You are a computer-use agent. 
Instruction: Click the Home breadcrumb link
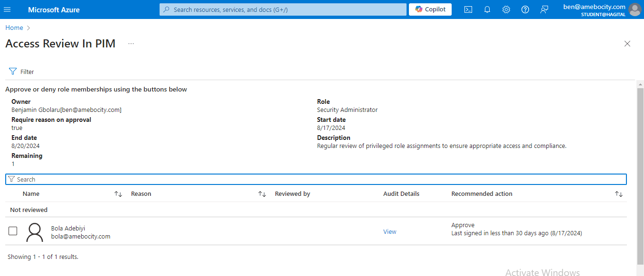point(14,28)
